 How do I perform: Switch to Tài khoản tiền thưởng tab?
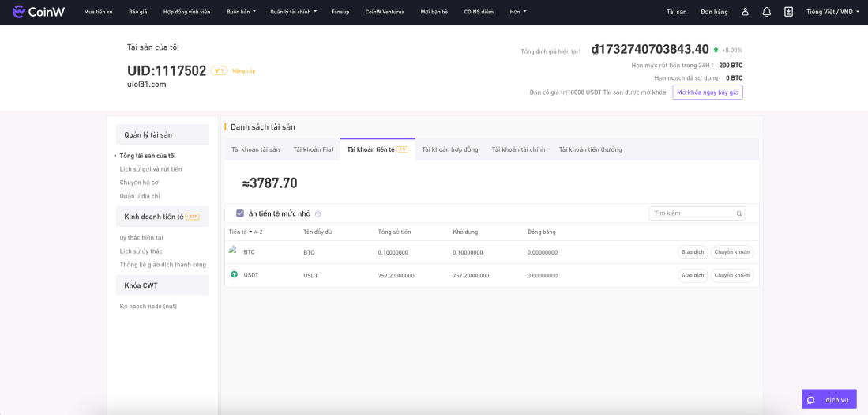click(x=590, y=149)
